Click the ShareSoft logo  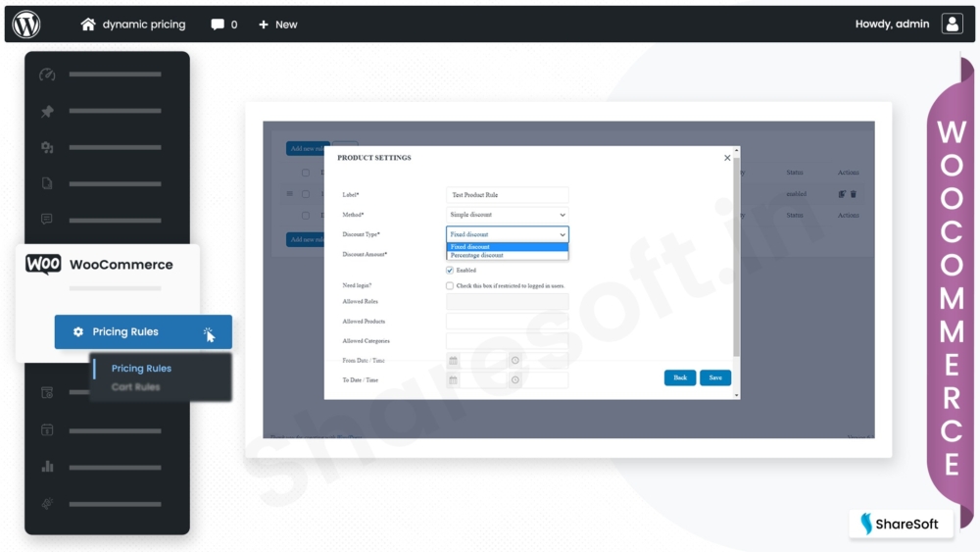pyautogui.click(x=901, y=524)
